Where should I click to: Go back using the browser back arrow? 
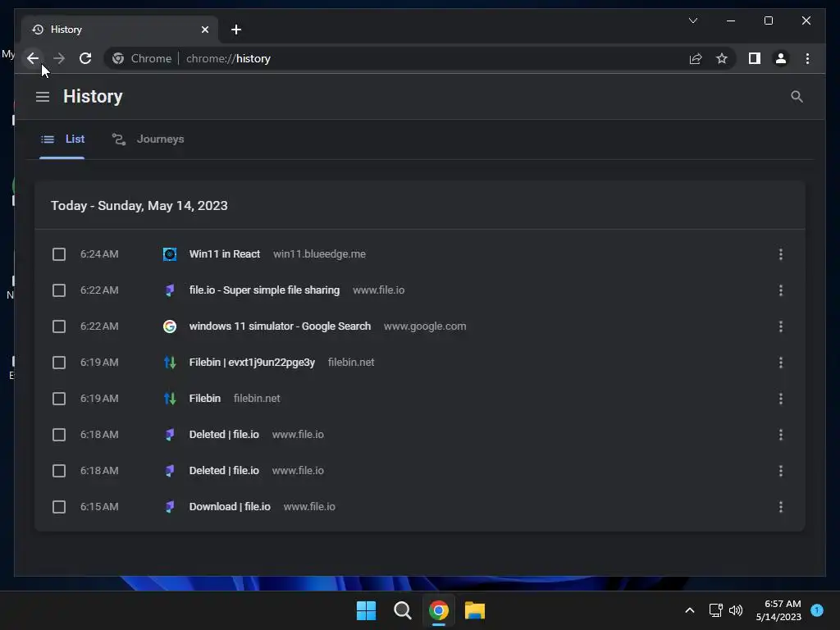pyautogui.click(x=33, y=58)
